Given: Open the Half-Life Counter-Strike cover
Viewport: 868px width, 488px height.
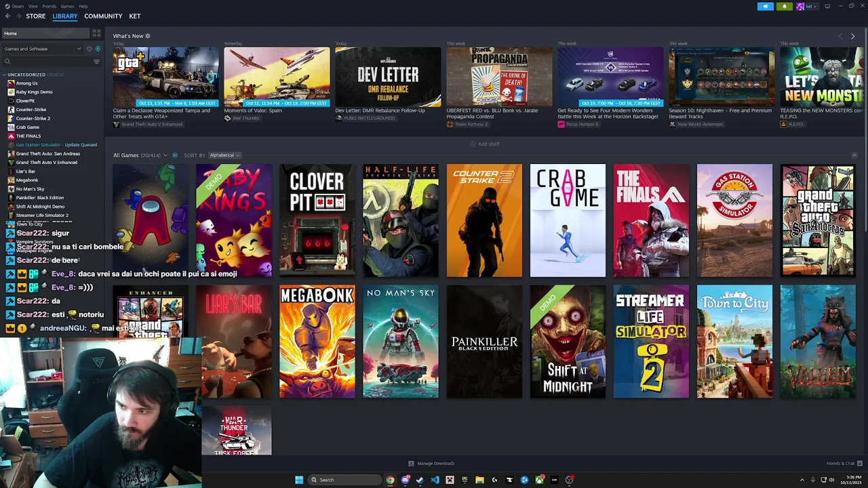Looking at the screenshot, I should point(401,220).
